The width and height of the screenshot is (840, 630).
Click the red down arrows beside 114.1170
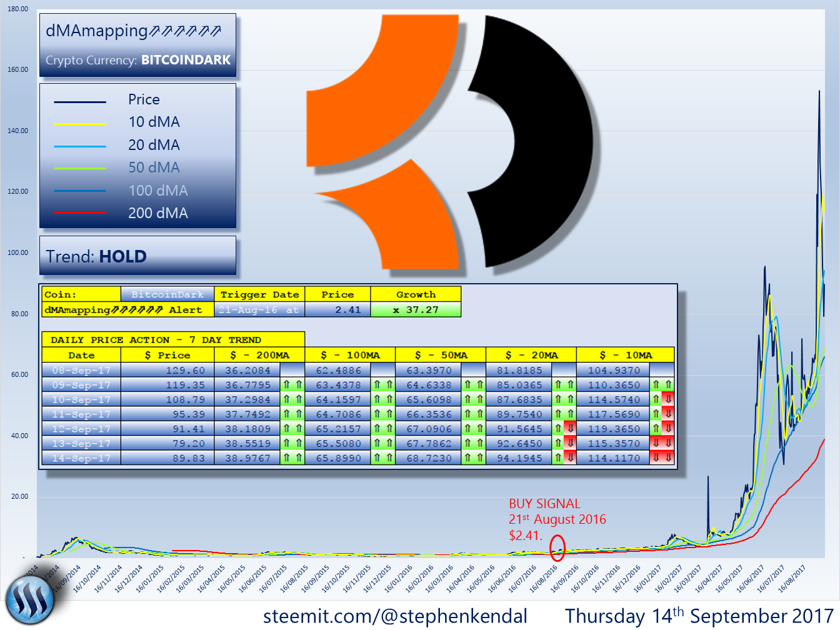(x=662, y=458)
